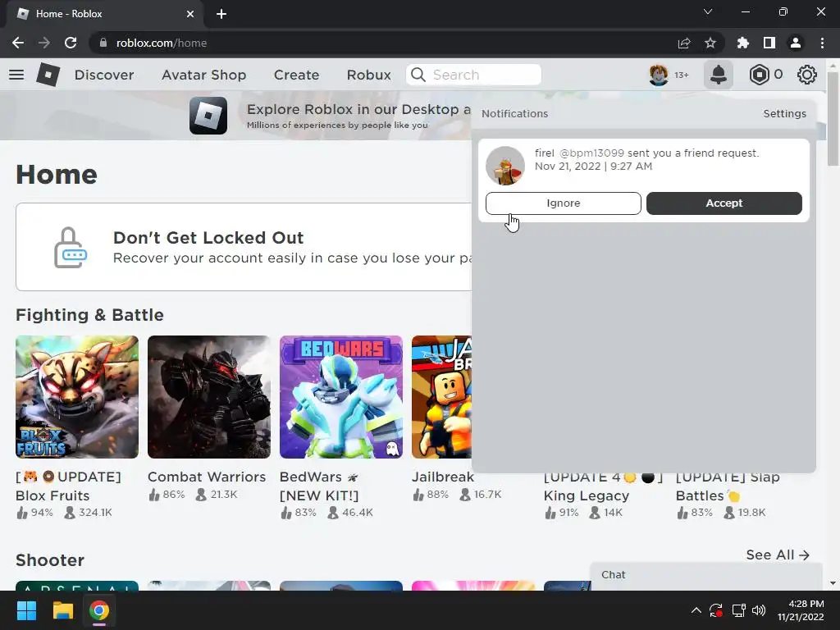Click Don't Get Locked Out banner
840x630 pixels.
tap(244, 247)
